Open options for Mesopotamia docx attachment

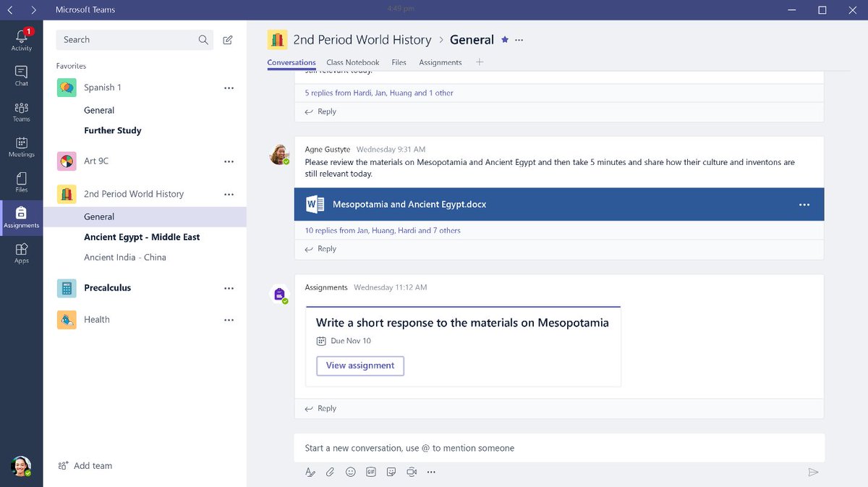[804, 205]
